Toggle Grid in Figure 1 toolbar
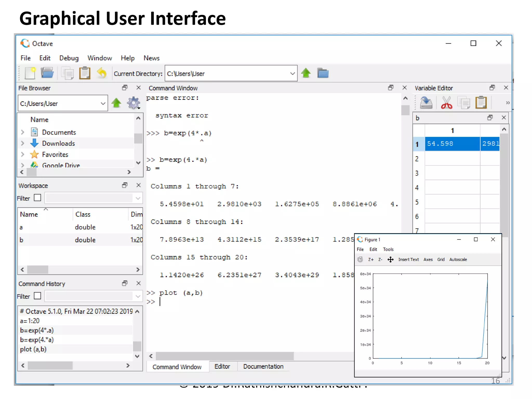 [x=441, y=260]
